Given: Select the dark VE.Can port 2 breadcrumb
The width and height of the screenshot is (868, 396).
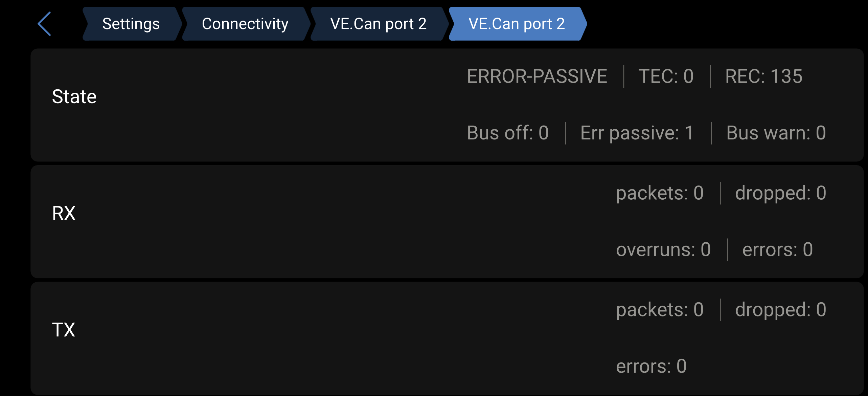Looking at the screenshot, I should tap(379, 24).
